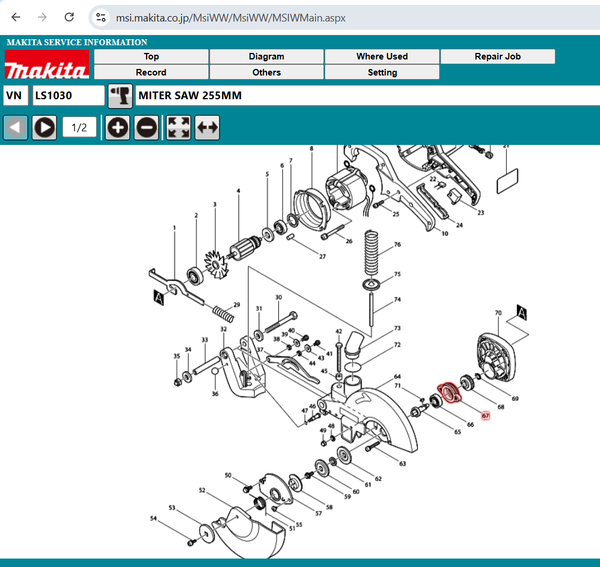Click the previous page arrow button
The height and width of the screenshot is (567, 600).
click(x=15, y=128)
